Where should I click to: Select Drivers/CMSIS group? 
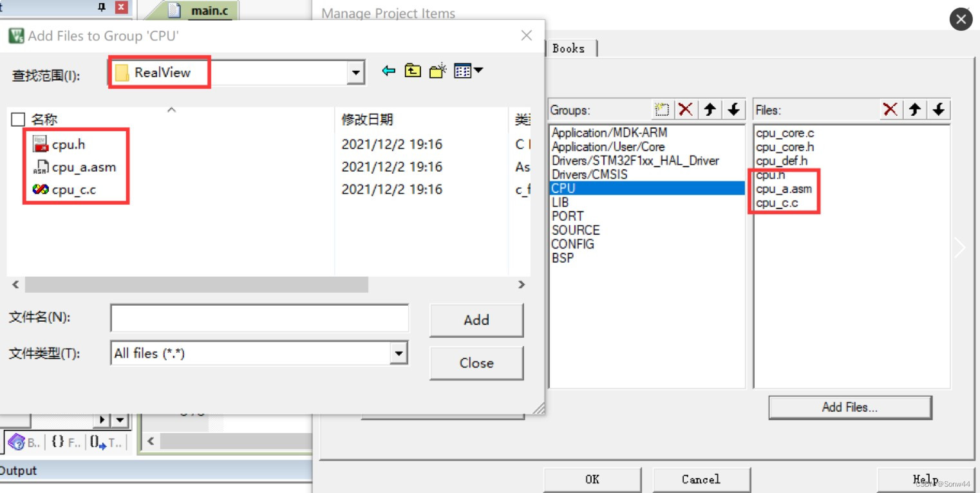[x=589, y=174]
